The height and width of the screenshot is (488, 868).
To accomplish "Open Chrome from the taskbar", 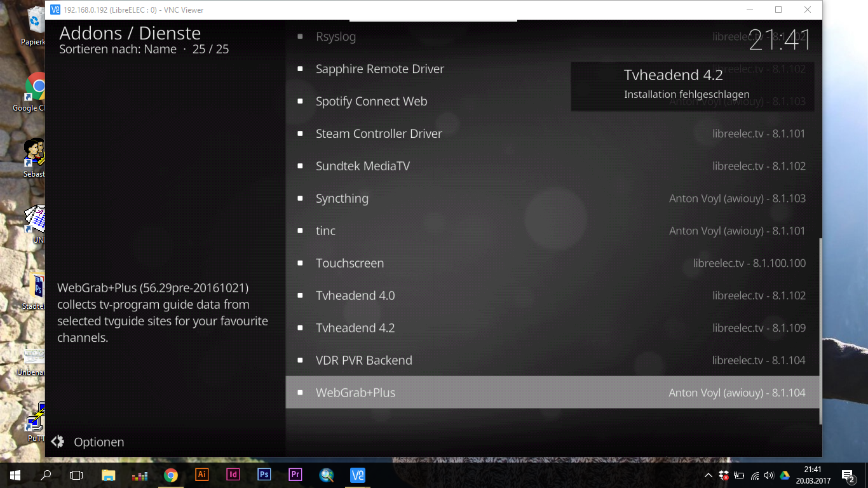I will [170, 475].
